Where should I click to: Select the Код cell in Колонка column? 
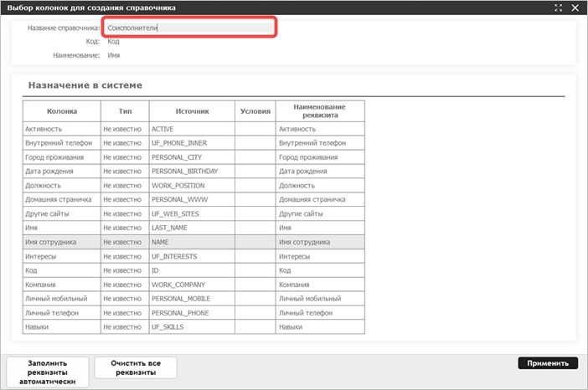[62, 270]
